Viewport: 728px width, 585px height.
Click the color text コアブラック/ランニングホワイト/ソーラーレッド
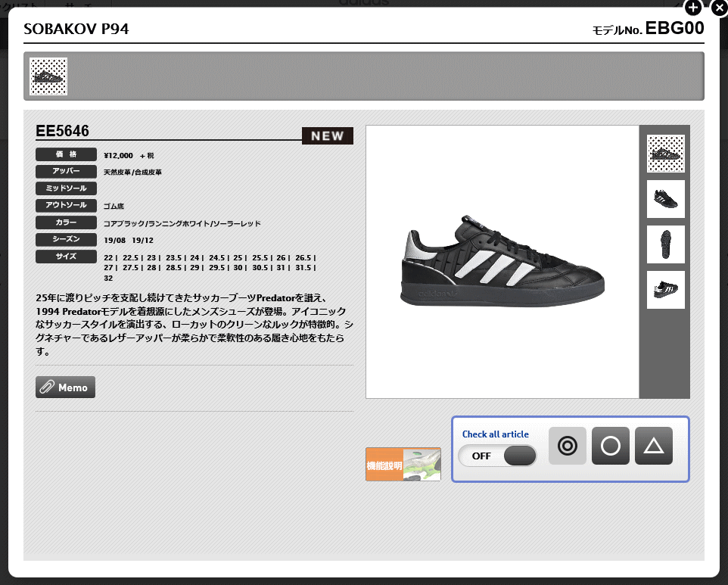pos(182,223)
